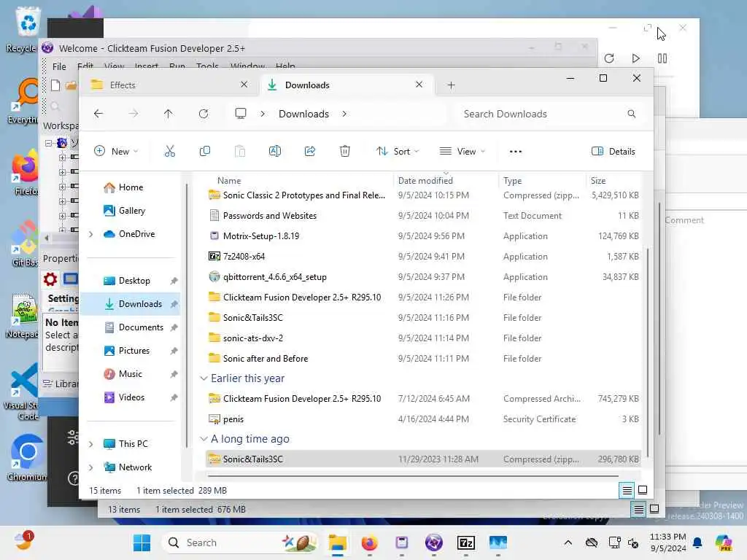Click the Rename icon in toolbar

275,152
